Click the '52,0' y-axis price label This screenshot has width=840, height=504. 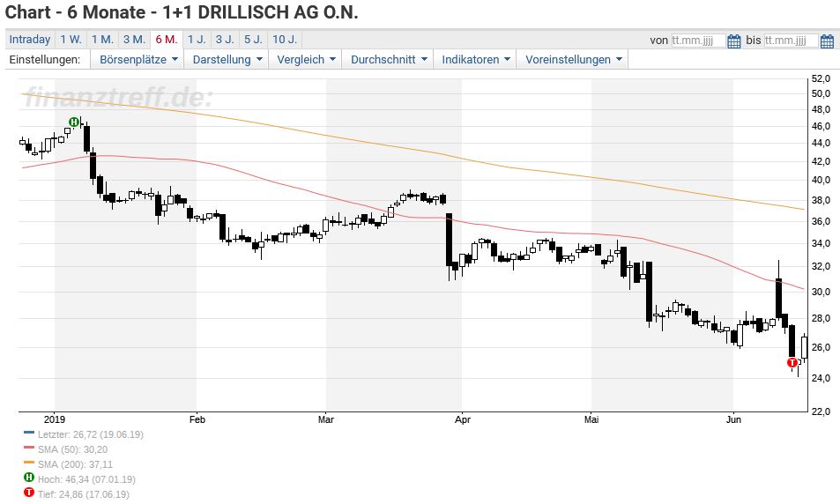(x=821, y=78)
